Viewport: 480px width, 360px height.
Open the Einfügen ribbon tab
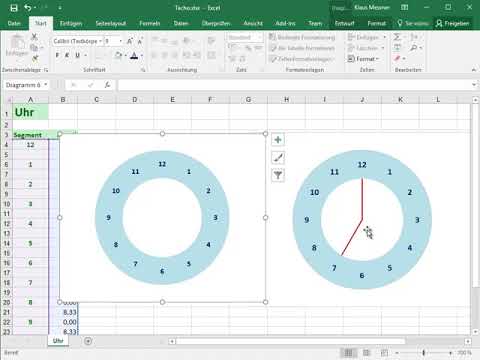point(71,23)
